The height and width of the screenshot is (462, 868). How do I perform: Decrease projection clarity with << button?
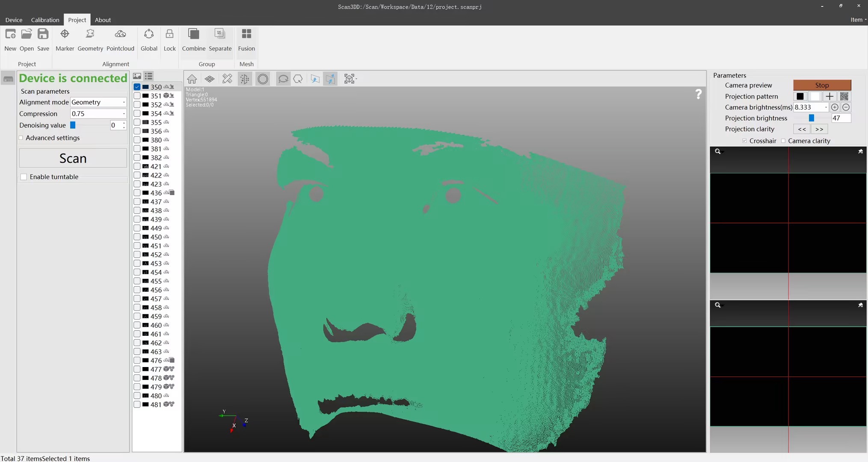(x=802, y=129)
